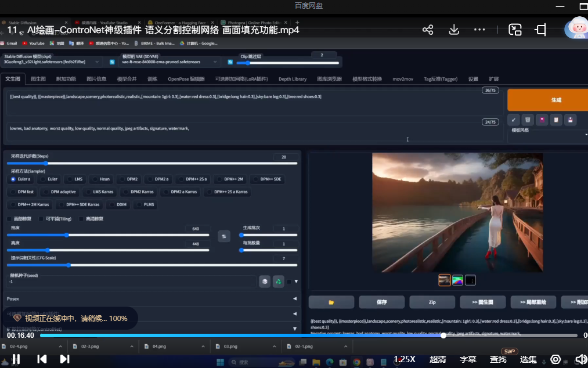Image resolution: width=588 pixels, height=368 pixels.
Task: Click the Edge icon in the taskbar
Action: (330, 362)
